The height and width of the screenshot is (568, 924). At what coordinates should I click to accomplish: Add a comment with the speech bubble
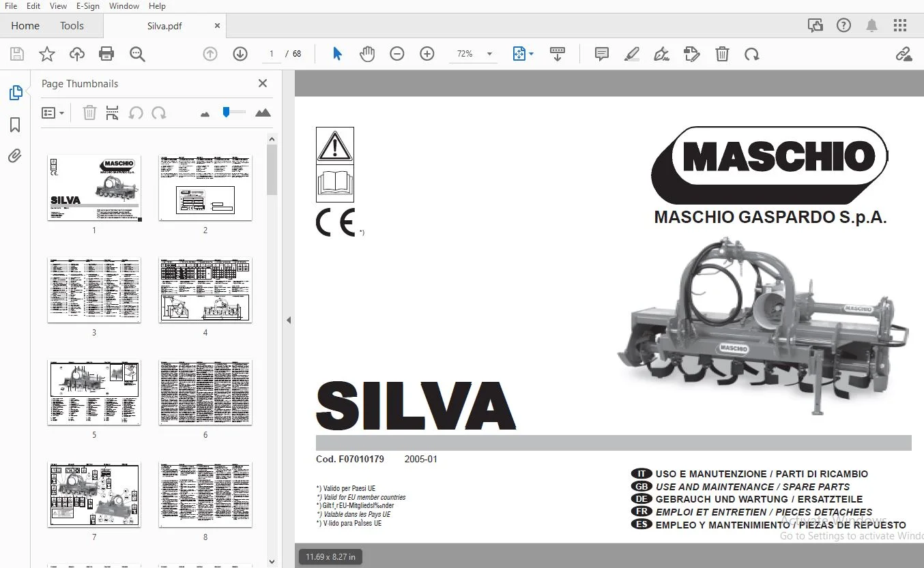click(601, 54)
